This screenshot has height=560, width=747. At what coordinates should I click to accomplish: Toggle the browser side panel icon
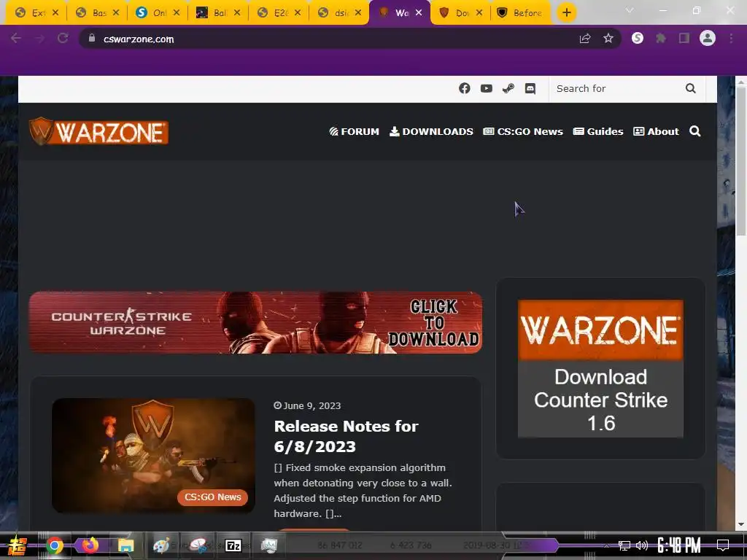tap(684, 38)
